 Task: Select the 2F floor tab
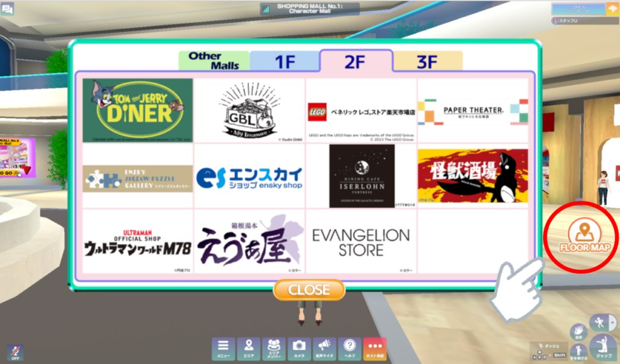(356, 61)
